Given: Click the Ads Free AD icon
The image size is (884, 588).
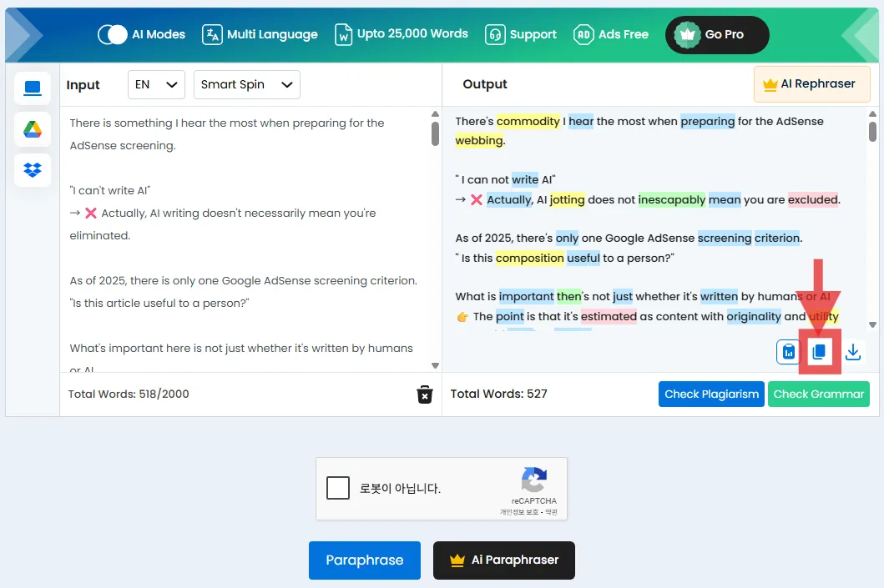Looking at the screenshot, I should 583,34.
